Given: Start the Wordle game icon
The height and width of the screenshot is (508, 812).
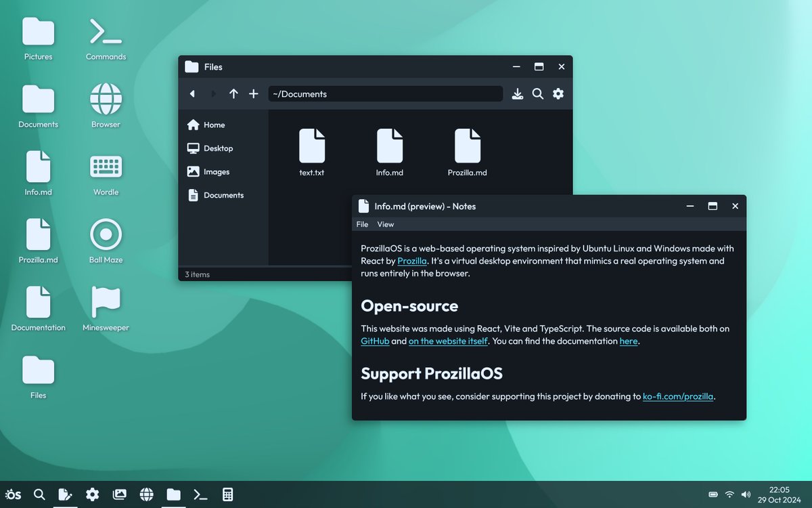Looking at the screenshot, I should 106,175.
